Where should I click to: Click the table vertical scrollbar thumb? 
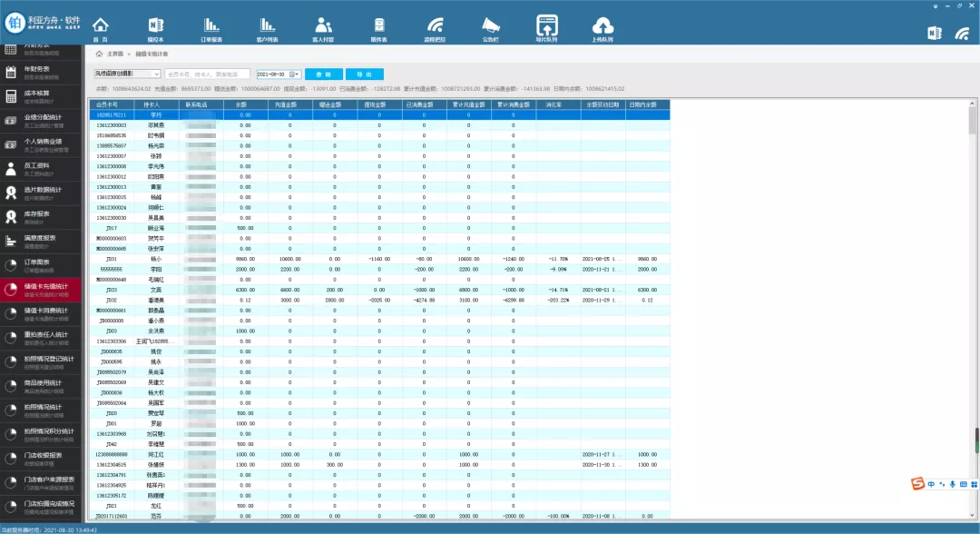[972, 121]
